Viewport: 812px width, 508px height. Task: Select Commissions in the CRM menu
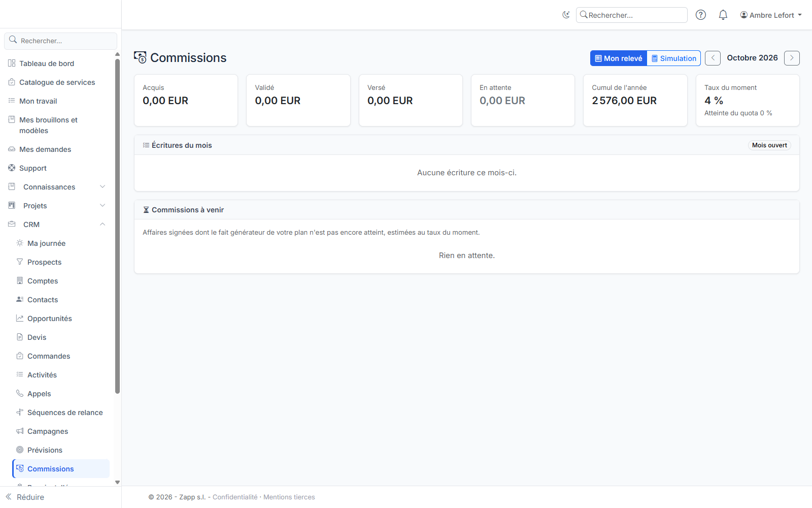click(61, 468)
